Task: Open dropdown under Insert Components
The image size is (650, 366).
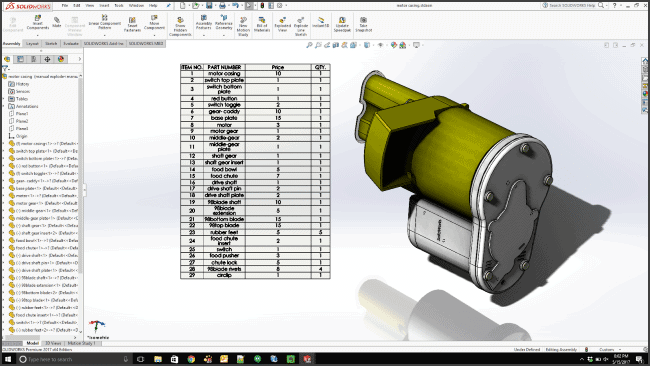Action: [x=38, y=35]
